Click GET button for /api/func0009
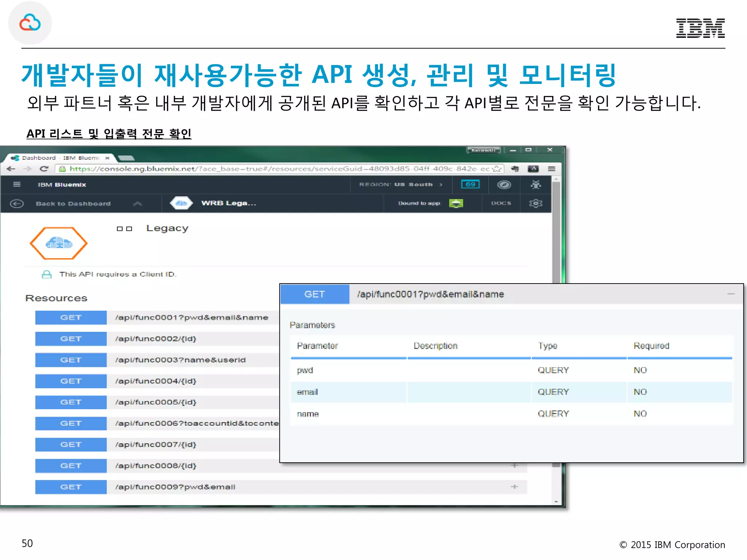This screenshot has height=560, width=747. coord(71,487)
